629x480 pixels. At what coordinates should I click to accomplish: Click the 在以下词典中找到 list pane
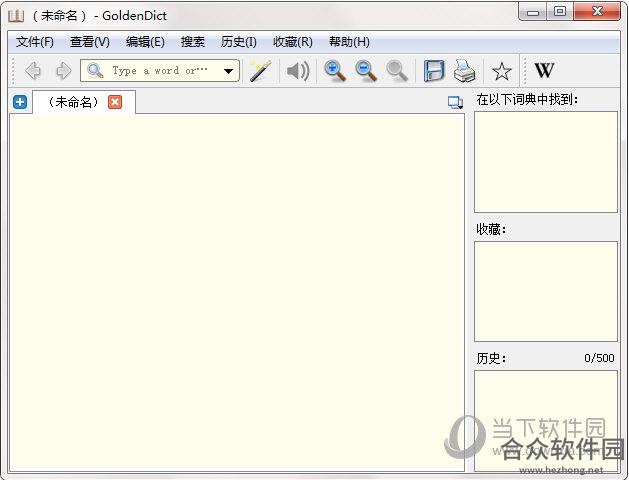546,162
